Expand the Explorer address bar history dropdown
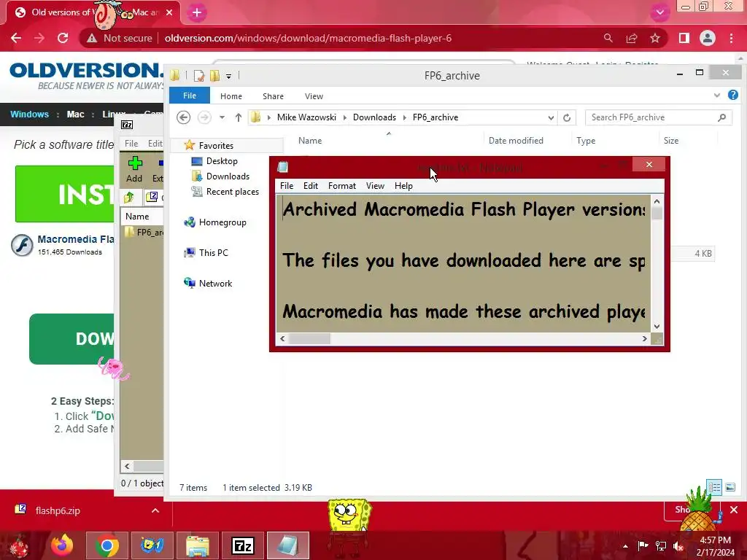The height and width of the screenshot is (560, 747). pyautogui.click(x=551, y=117)
